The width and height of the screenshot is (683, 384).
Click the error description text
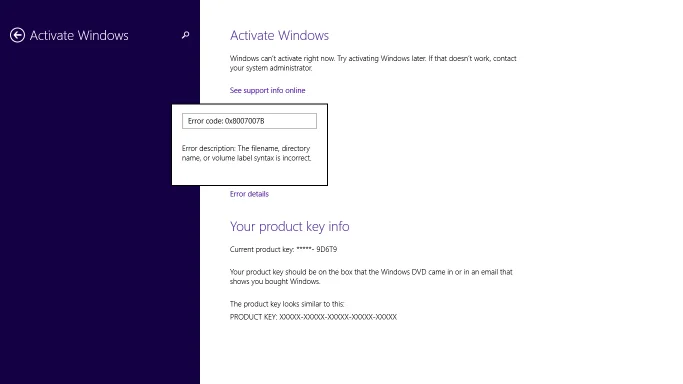click(247, 153)
